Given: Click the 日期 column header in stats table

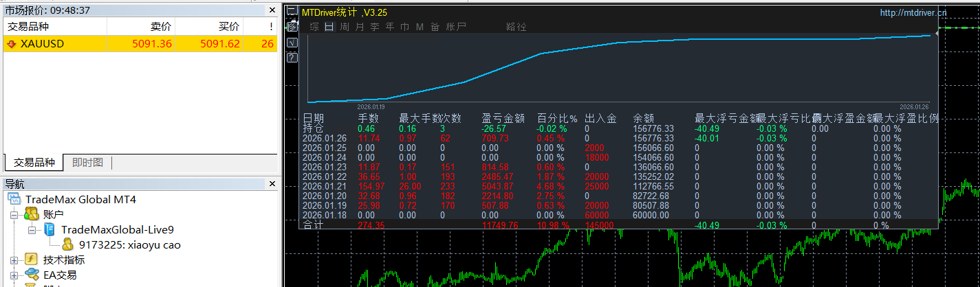Looking at the screenshot, I should [x=313, y=119].
